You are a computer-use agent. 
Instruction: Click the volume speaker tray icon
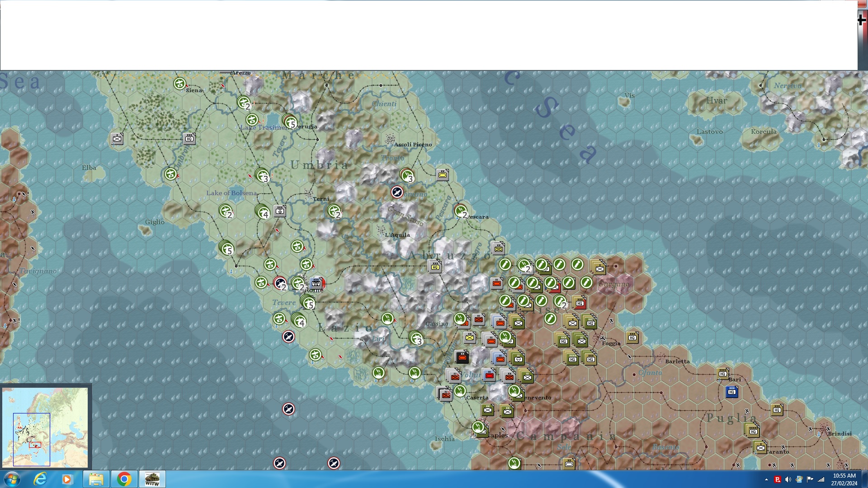(788, 479)
